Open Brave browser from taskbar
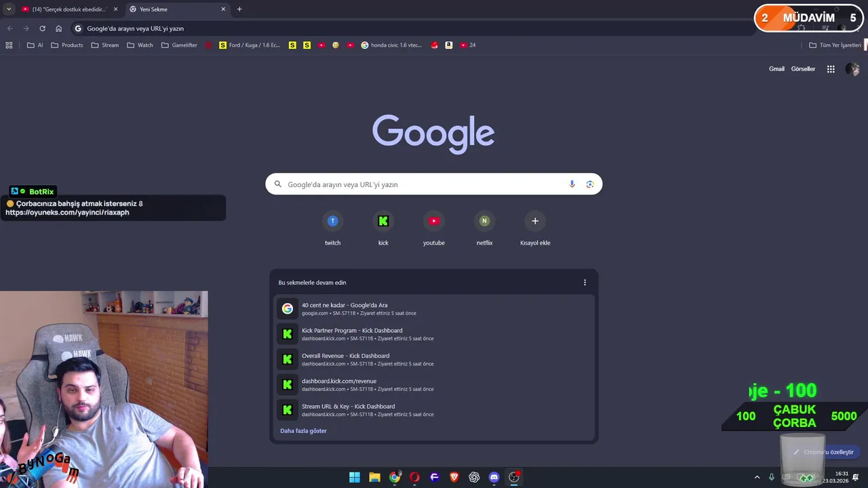The image size is (868, 488). (454, 477)
